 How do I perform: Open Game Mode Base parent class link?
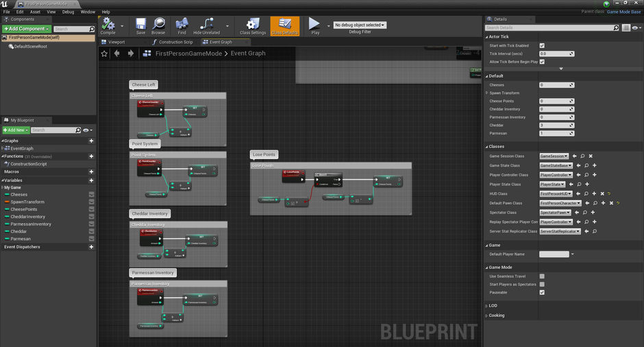(623, 12)
